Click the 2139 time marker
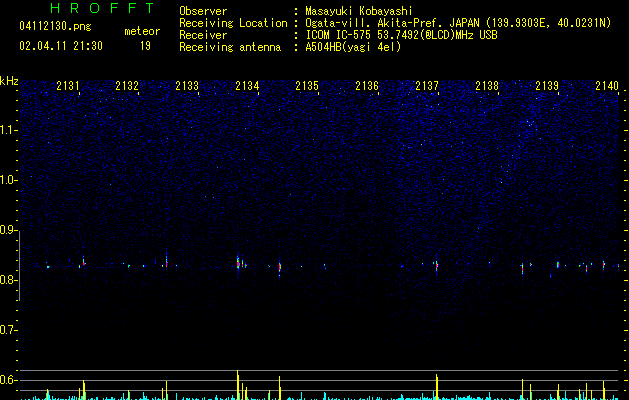The height and width of the screenshot is (400, 629). (547, 85)
